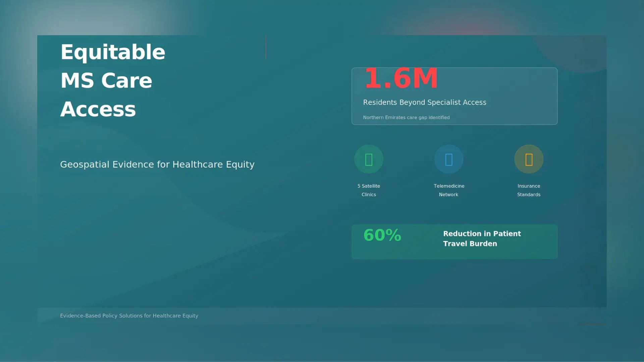Click the dark accent bar at footer right

coord(592,324)
